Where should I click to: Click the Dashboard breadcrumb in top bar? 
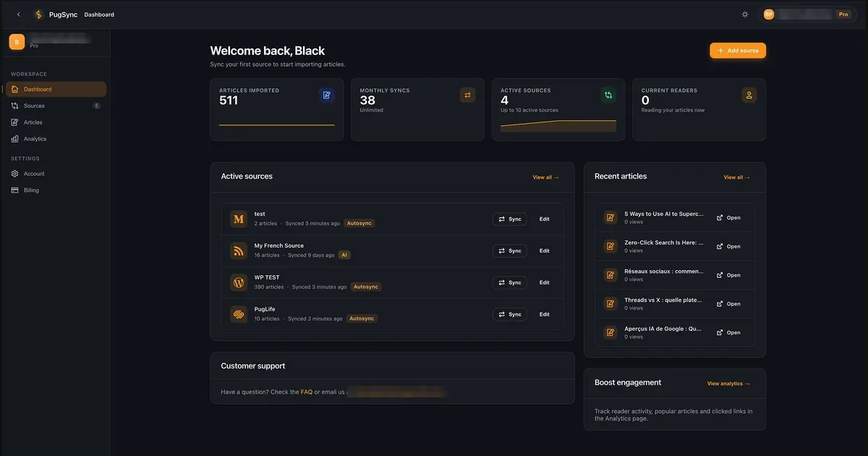click(x=99, y=14)
